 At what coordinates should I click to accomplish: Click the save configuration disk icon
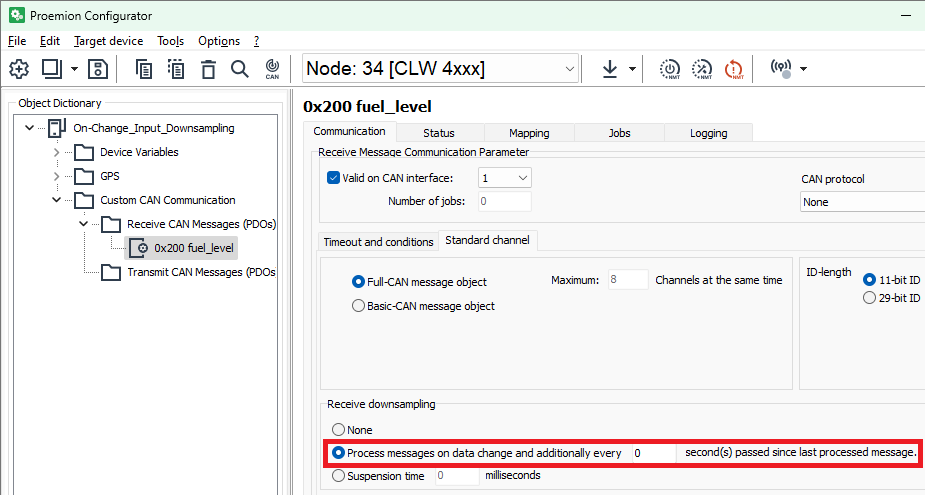tap(98, 69)
